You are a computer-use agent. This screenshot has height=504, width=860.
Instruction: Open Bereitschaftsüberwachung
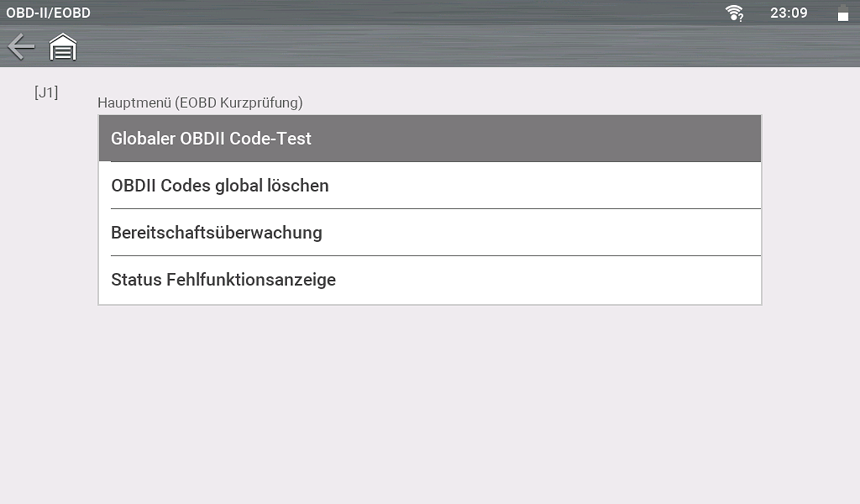pos(429,233)
